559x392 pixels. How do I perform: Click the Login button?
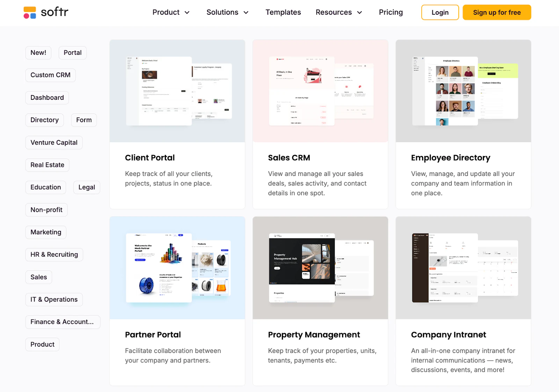click(x=440, y=13)
